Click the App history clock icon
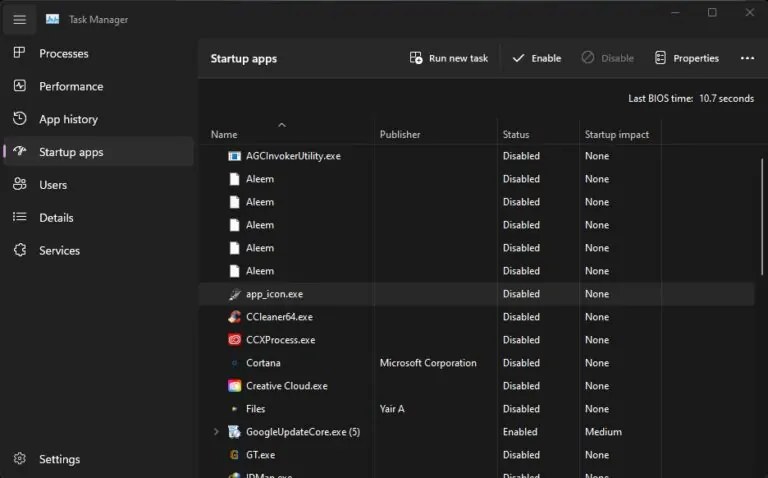Image resolution: width=768 pixels, height=478 pixels. click(x=20, y=119)
